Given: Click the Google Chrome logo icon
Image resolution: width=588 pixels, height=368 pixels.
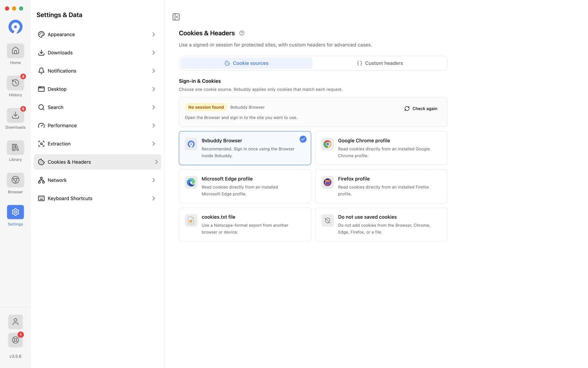Looking at the screenshot, I should click(328, 144).
